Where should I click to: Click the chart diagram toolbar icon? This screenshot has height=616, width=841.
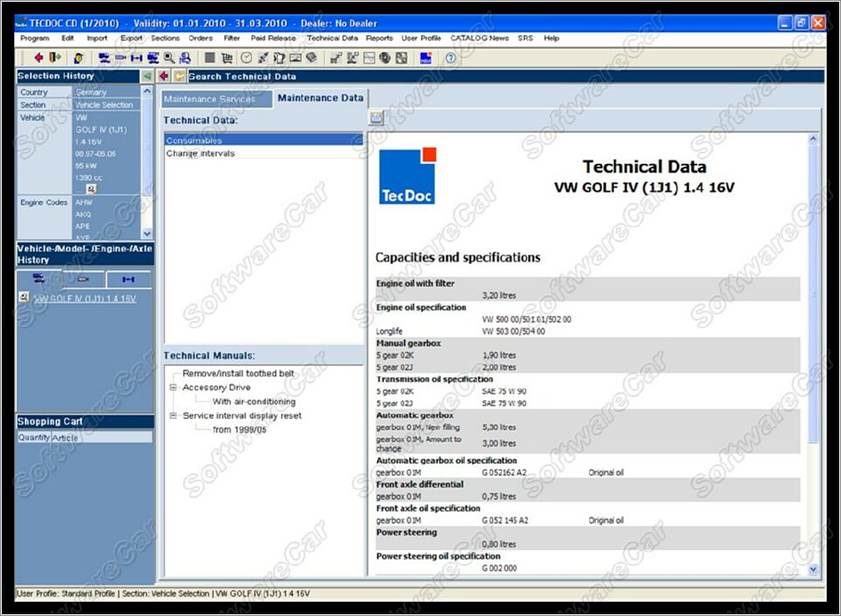click(x=369, y=58)
